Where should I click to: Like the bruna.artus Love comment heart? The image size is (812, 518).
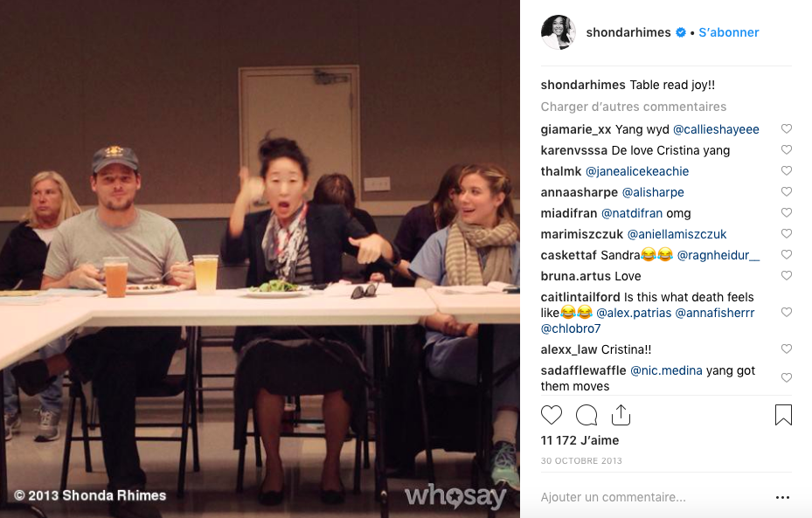(x=786, y=275)
